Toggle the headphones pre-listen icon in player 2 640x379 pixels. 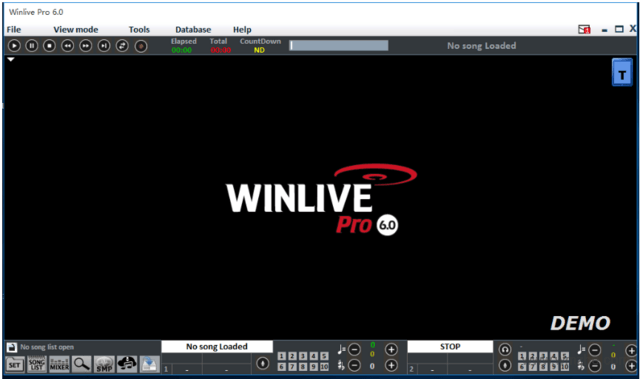505,350
